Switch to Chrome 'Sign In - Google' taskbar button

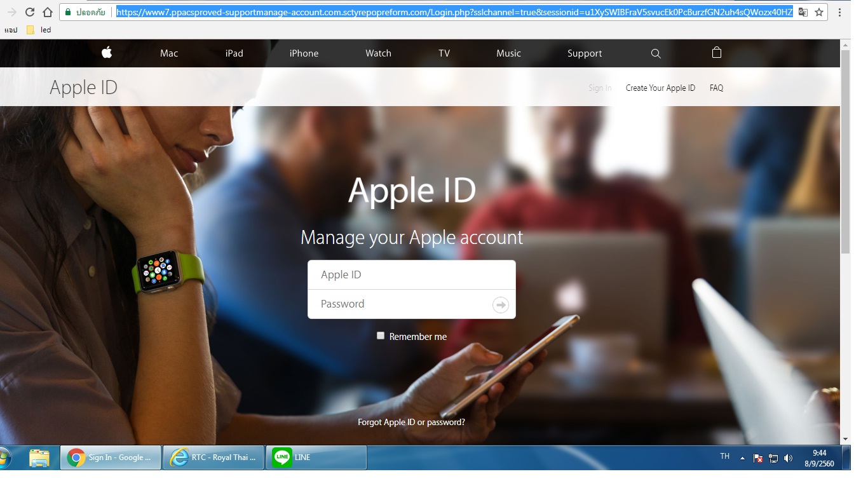[111, 457]
